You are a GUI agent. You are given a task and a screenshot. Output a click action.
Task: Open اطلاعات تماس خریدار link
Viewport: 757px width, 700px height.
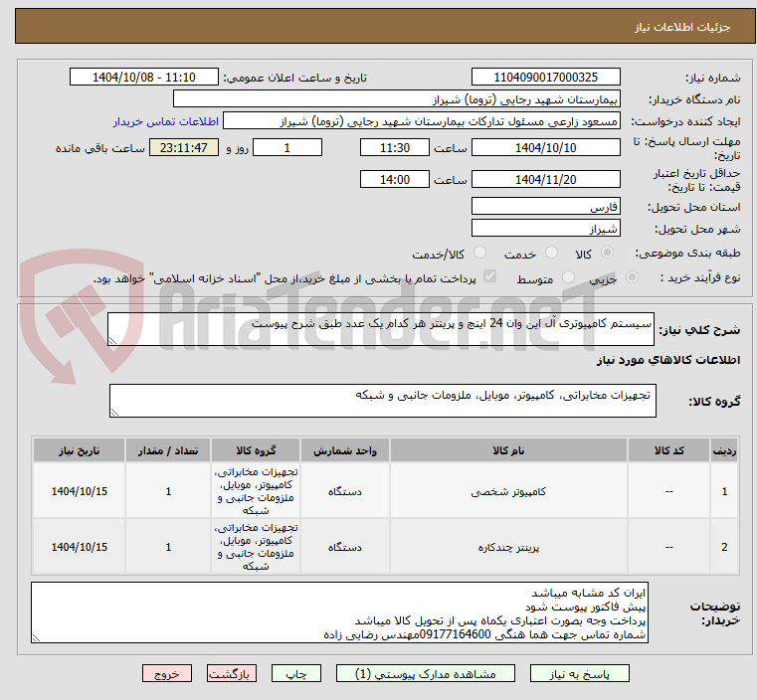166,121
